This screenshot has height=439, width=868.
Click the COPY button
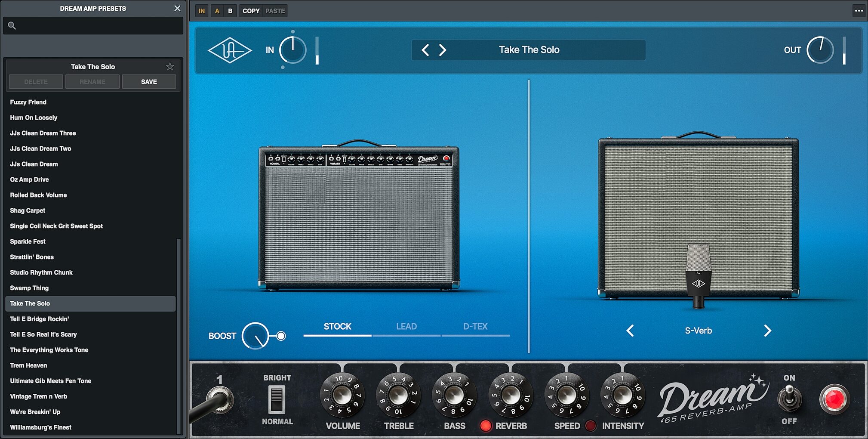pyautogui.click(x=251, y=11)
